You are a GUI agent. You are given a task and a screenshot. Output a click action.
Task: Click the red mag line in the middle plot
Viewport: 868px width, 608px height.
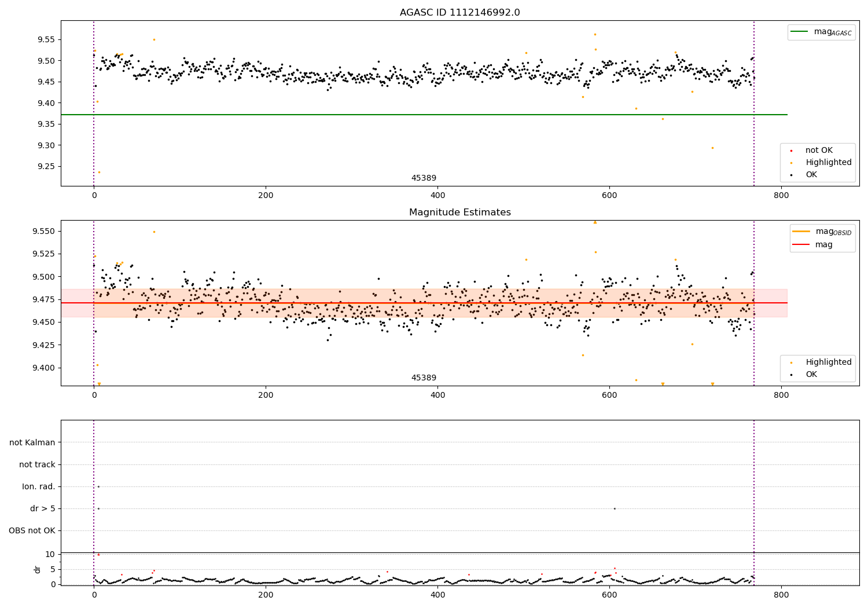click(424, 303)
